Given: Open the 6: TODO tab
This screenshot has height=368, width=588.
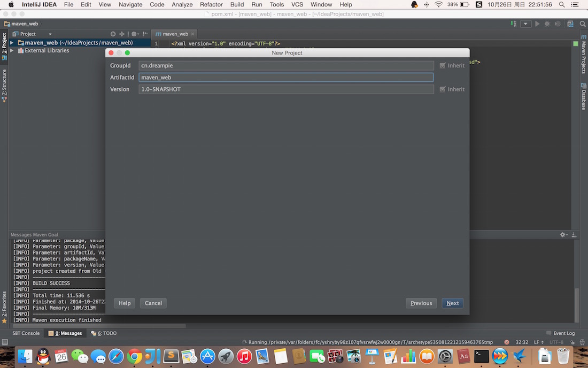Looking at the screenshot, I should 104,333.
